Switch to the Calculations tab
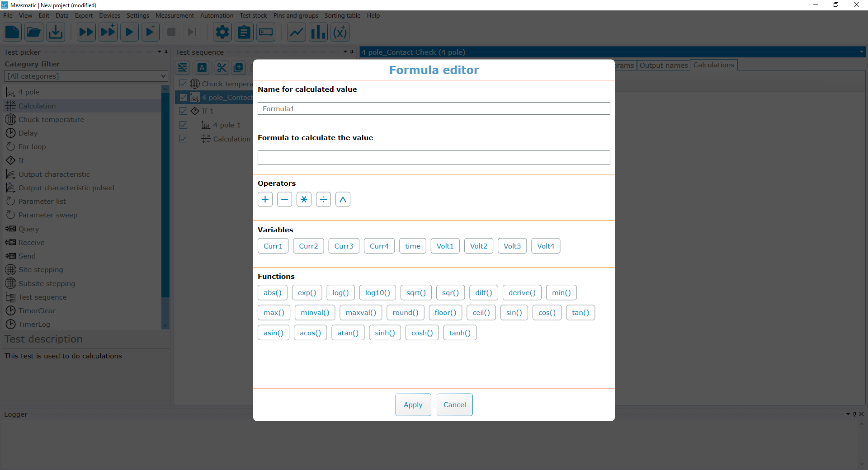This screenshot has height=470, width=868. 713,65
